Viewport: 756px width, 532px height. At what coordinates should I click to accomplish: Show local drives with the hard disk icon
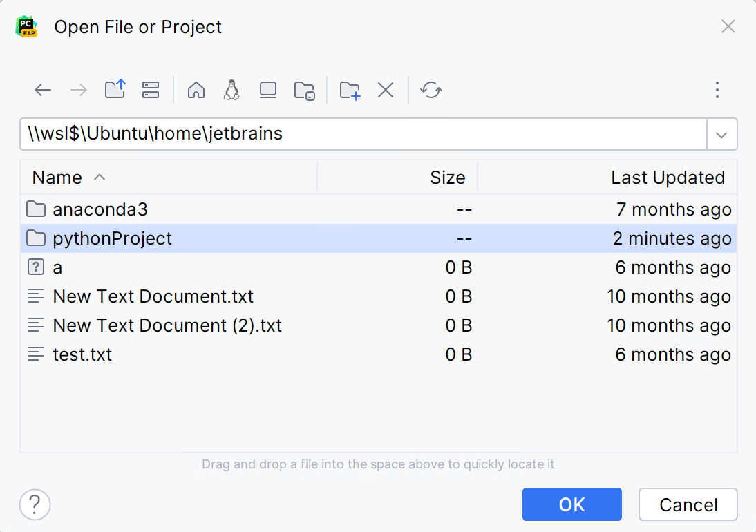pyautogui.click(x=151, y=90)
